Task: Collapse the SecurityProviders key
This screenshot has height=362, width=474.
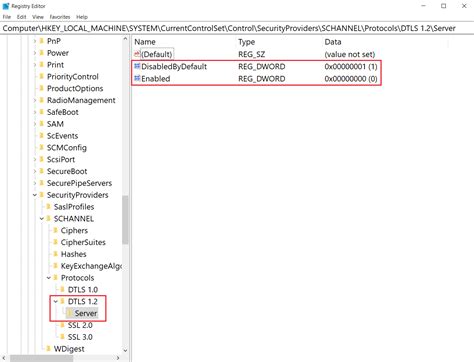Action: [x=35, y=195]
